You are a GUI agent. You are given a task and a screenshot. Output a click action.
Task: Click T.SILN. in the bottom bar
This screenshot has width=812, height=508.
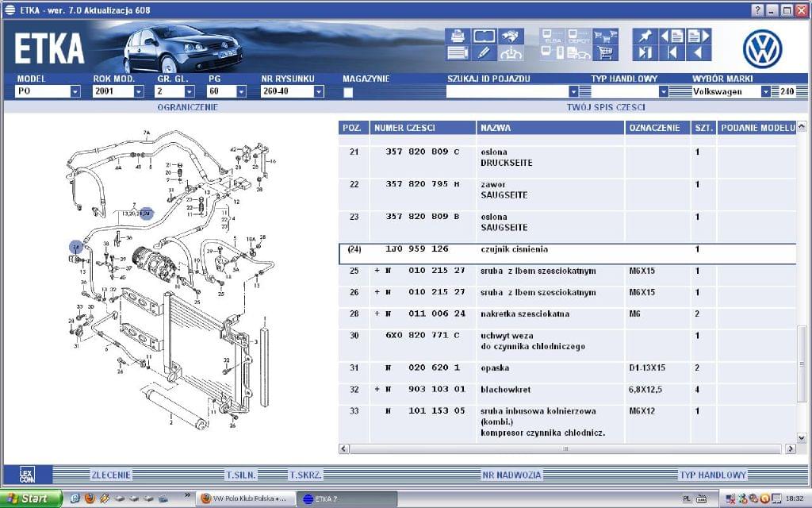coord(240,475)
